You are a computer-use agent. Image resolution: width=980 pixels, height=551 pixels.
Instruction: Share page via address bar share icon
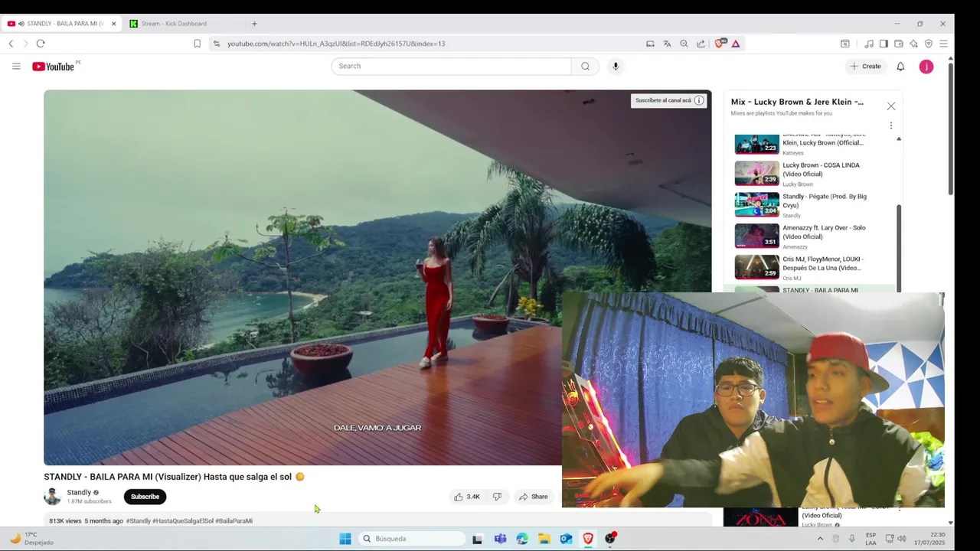pyautogui.click(x=701, y=44)
